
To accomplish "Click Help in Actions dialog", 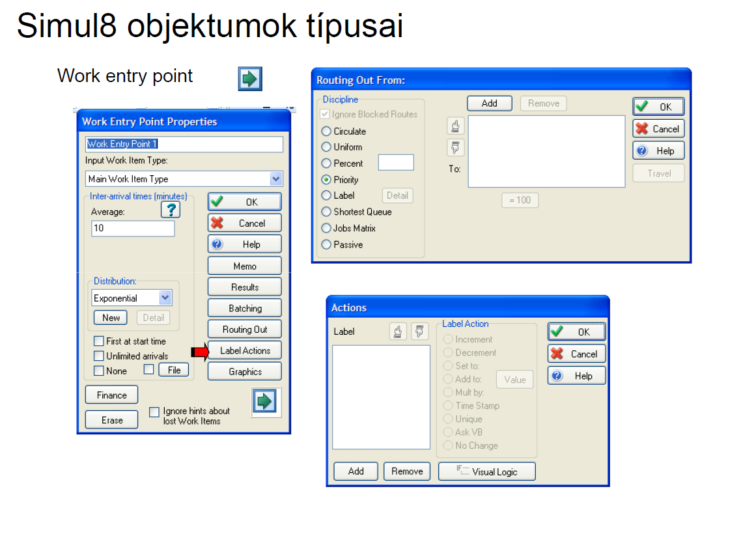I will point(577,376).
